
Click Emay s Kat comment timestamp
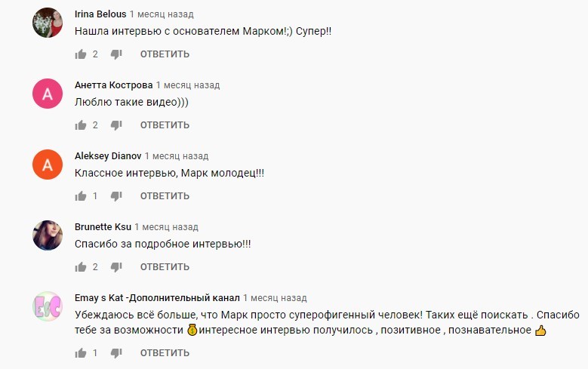[275, 298]
